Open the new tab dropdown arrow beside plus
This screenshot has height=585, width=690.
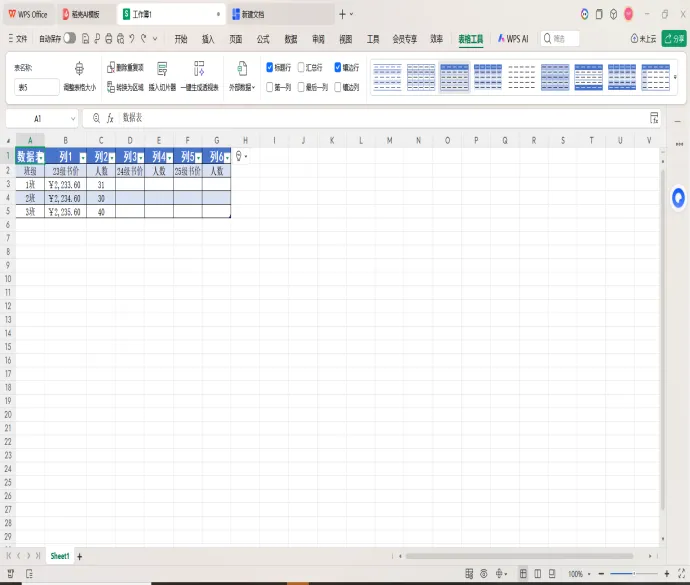pos(352,14)
